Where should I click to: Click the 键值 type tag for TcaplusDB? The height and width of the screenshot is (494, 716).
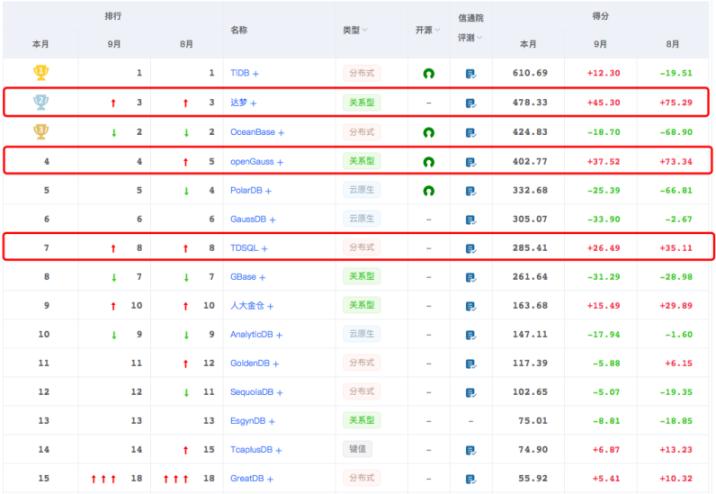358,449
